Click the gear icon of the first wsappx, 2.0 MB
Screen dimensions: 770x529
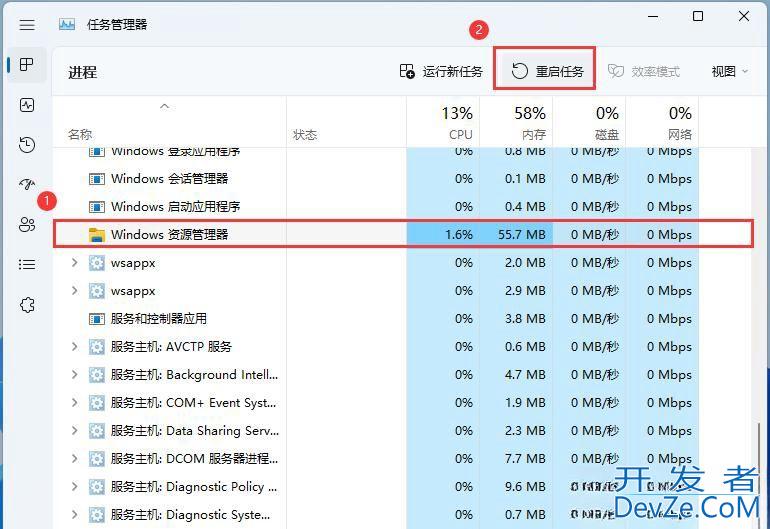point(97,263)
